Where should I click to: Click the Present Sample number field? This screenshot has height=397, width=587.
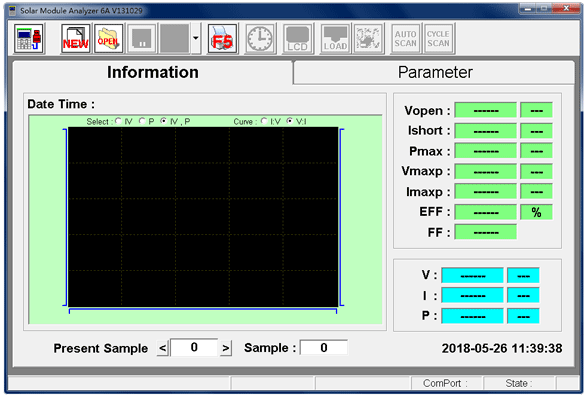click(194, 348)
